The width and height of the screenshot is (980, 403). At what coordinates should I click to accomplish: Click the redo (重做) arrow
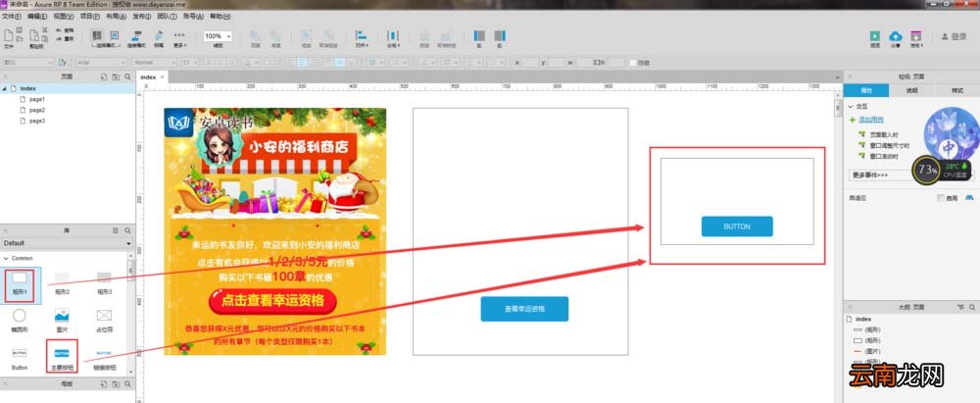(x=60, y=39)
